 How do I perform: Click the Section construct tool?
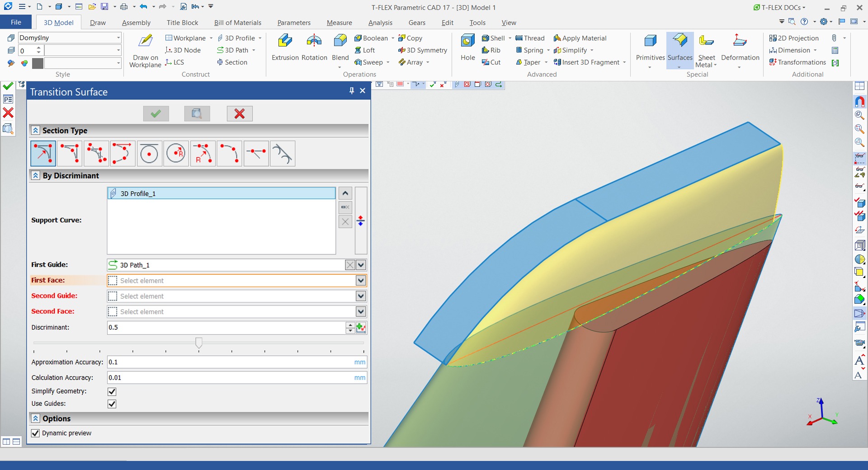click(x=232, y=62)
